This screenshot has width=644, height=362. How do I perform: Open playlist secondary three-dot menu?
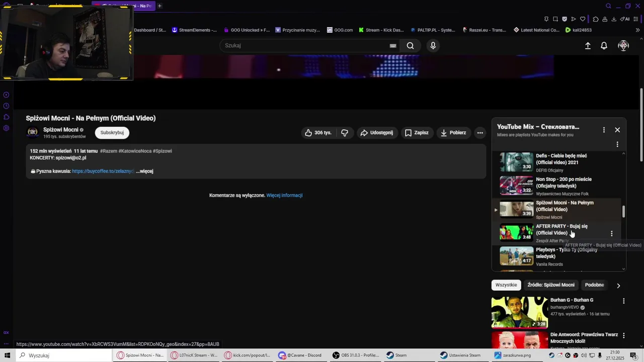pyautogui.click(x=617, y=144)
